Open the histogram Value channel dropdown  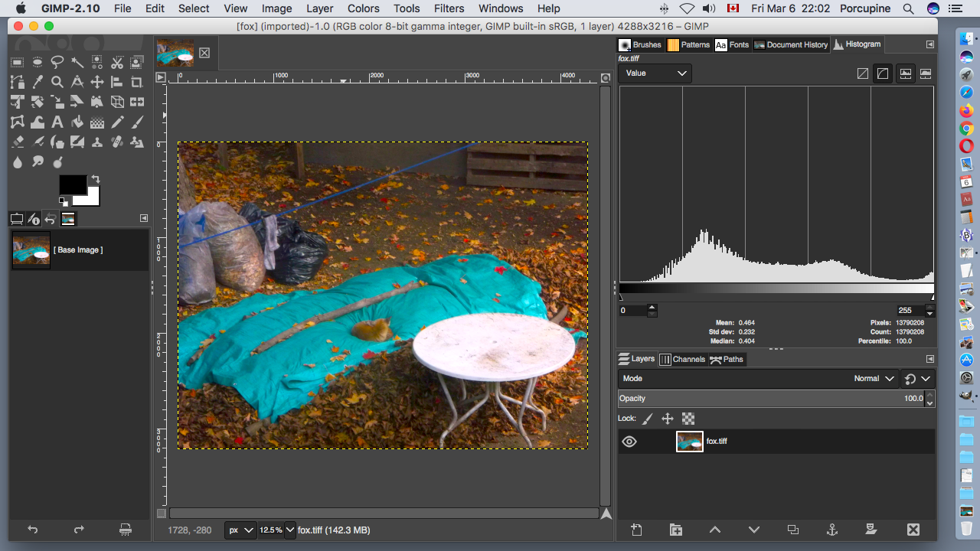point(655,73)
